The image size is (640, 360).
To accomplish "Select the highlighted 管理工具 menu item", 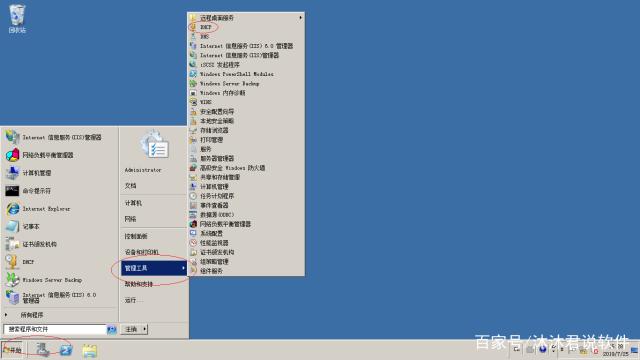I will tap(154, 268).
